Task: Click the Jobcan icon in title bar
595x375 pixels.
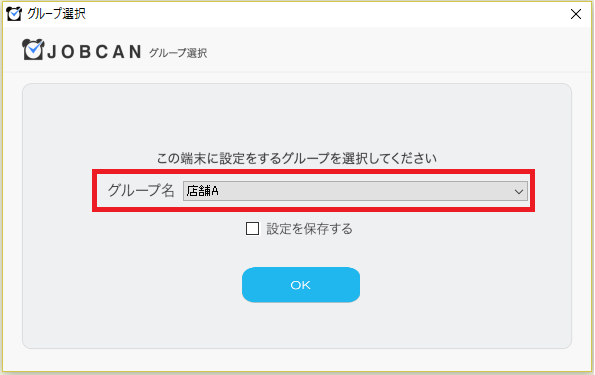Action: [14, 14]
